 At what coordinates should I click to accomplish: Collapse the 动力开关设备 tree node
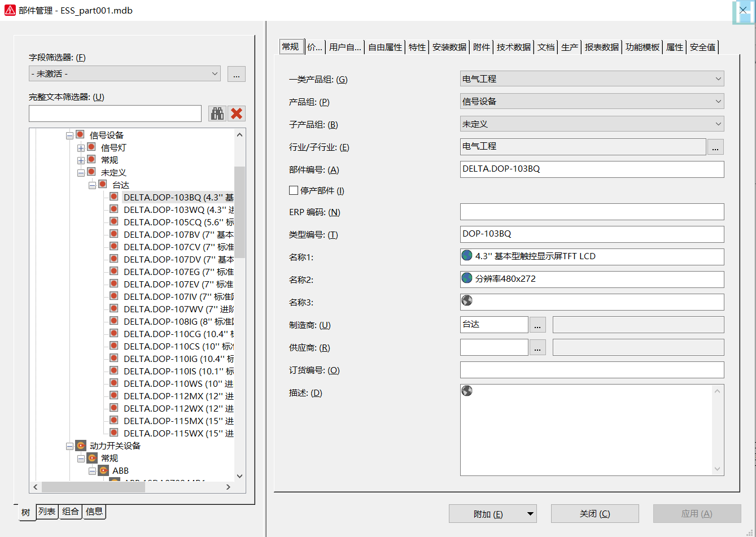[x=69, y=446]
